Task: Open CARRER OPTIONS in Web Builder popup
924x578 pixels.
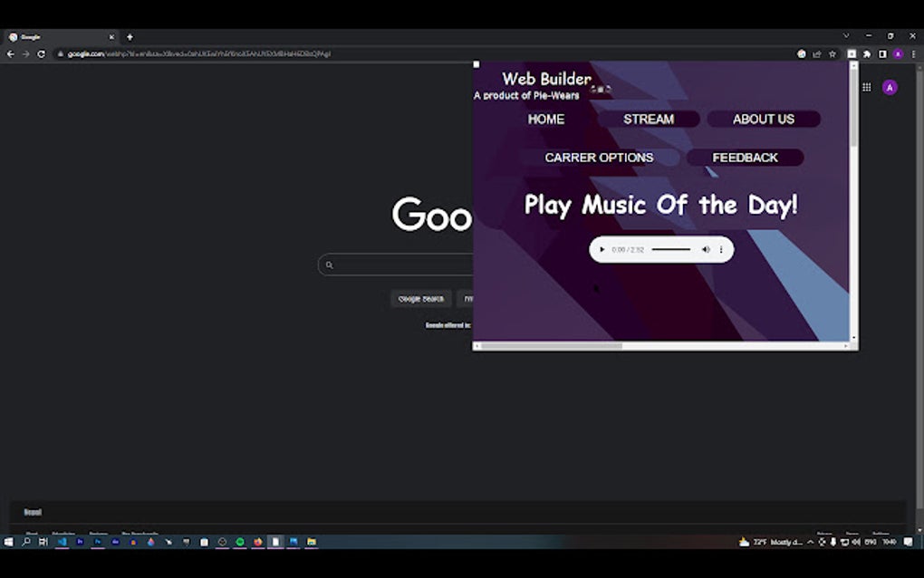Action: [x=599, y=158]
